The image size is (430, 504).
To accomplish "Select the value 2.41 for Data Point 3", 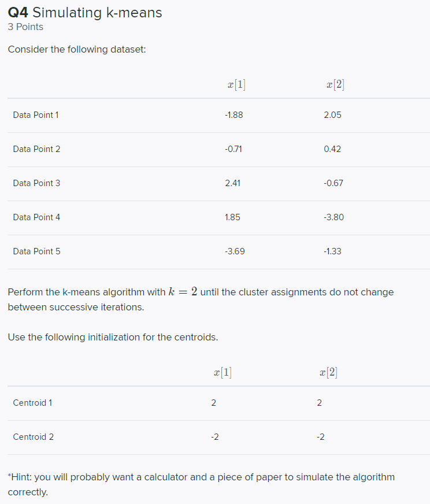I will coord(233,183).
